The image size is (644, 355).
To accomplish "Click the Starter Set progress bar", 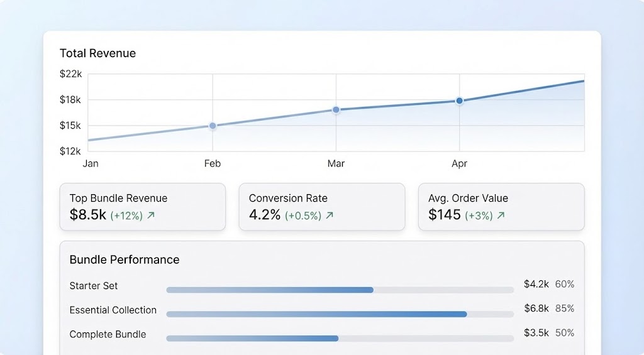I will pos(340,290).
